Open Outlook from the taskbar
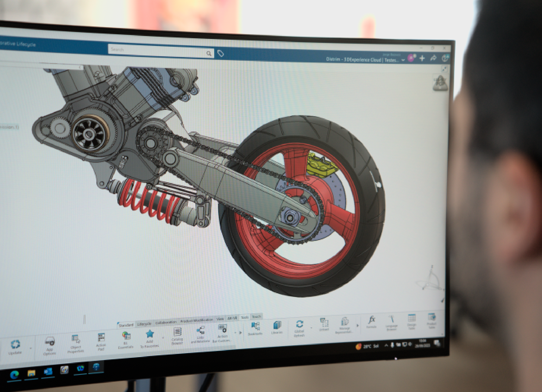 click(x=48, y=372)
